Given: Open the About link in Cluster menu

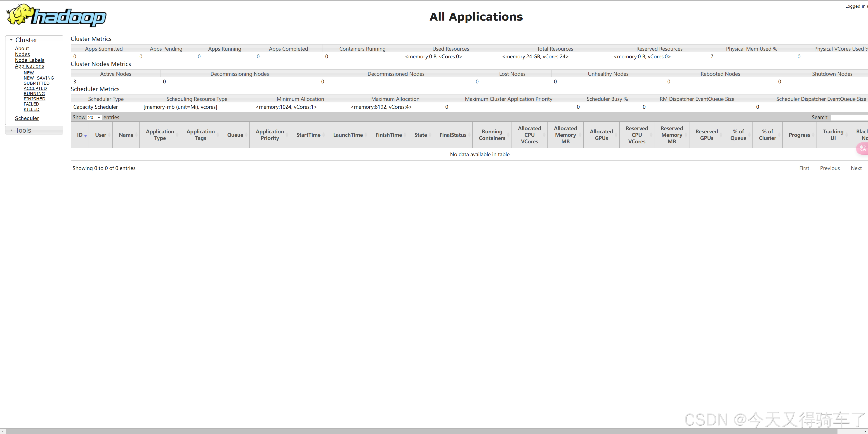Looking at the screenshot, I should pos(22,49).
